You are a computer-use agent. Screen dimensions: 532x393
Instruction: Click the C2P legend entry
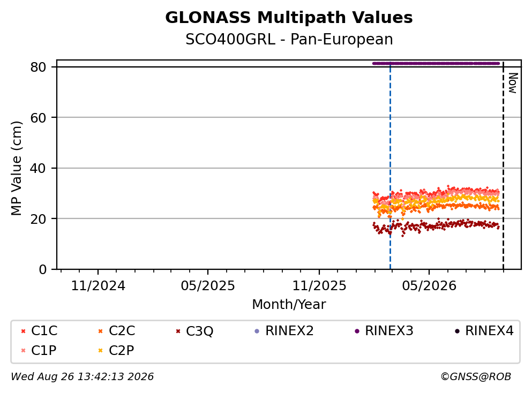pos(116,350)
